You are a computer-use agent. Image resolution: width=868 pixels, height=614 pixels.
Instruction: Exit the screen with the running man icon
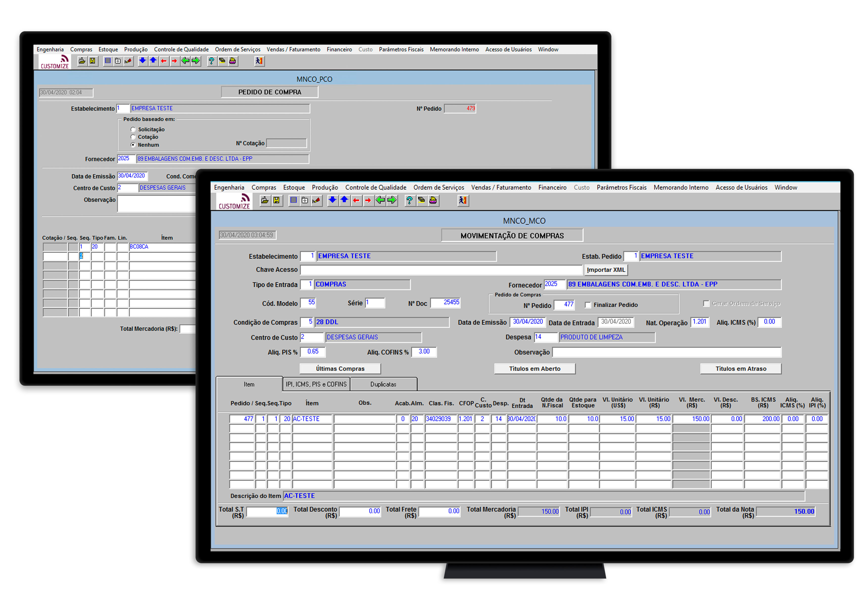[463, 201]
